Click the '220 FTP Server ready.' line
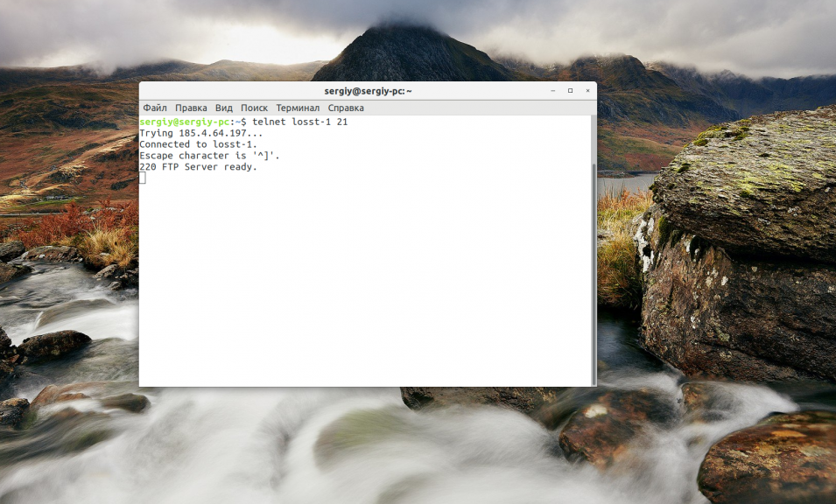The height and width of the screenshot is (504, 836). pyautogui.click(x=198, y=167)
